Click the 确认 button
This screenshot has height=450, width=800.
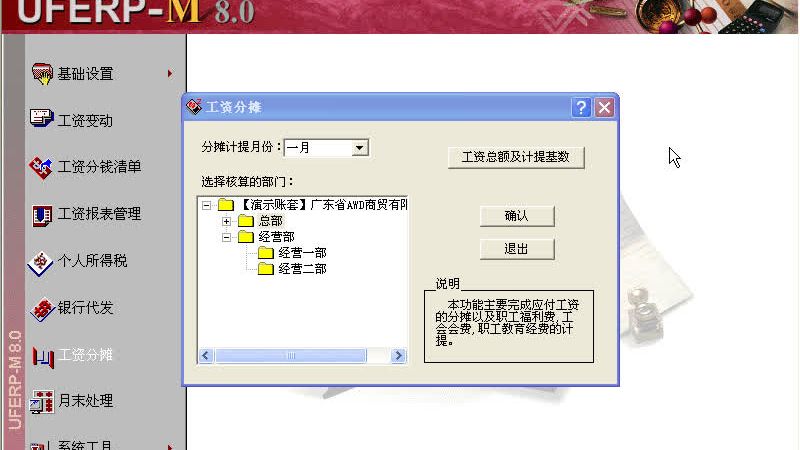click(517, 216)
